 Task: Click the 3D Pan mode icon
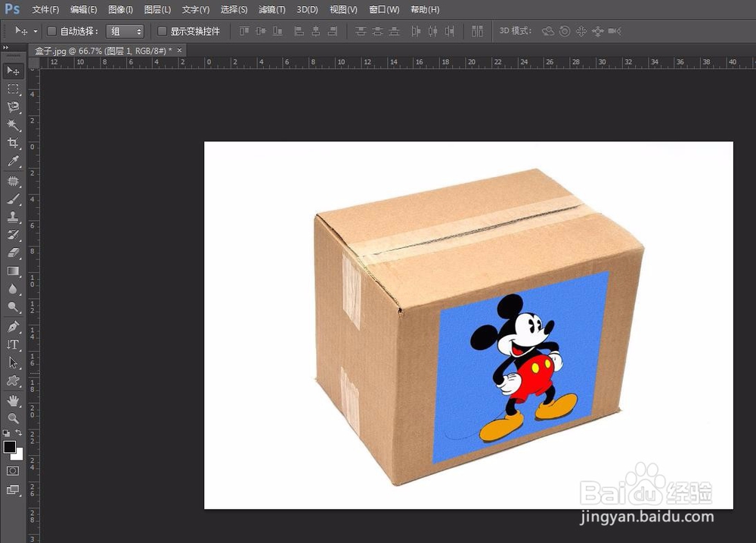point(581,31)
